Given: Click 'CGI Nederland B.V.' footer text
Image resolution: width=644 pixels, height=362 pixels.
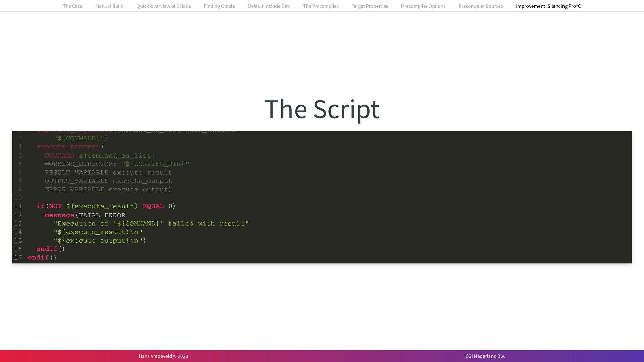Looking at the screenshot, I should click(485, 356).
